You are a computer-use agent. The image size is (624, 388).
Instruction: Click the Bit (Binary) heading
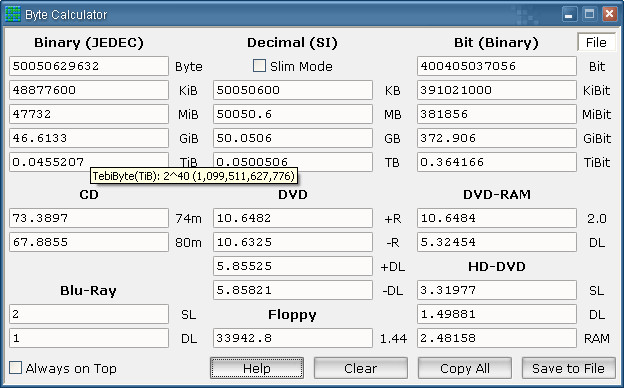tap(496, 43)
